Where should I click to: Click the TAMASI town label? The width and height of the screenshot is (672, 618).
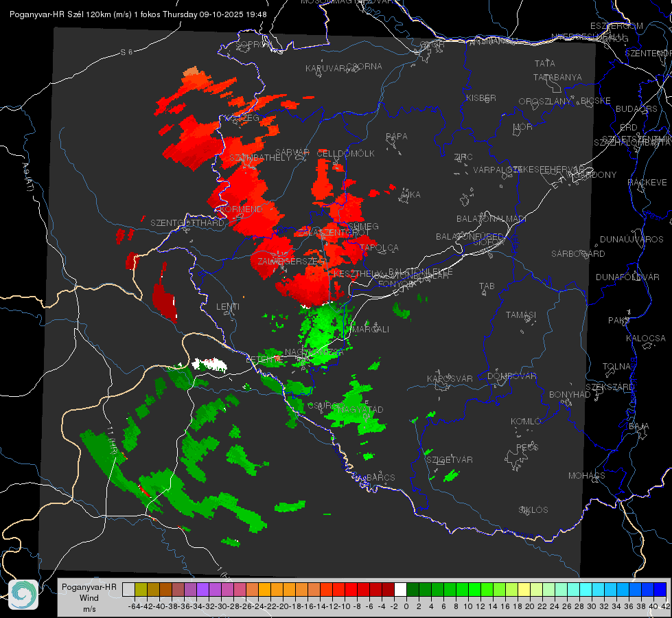521,315
